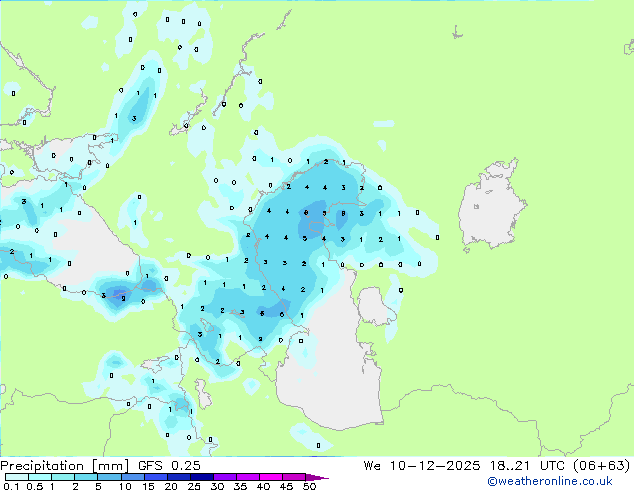The image size is (634, 490).
Task: Click the 30–35 mm purple legend swatch
Action: (x=224, y=477)
